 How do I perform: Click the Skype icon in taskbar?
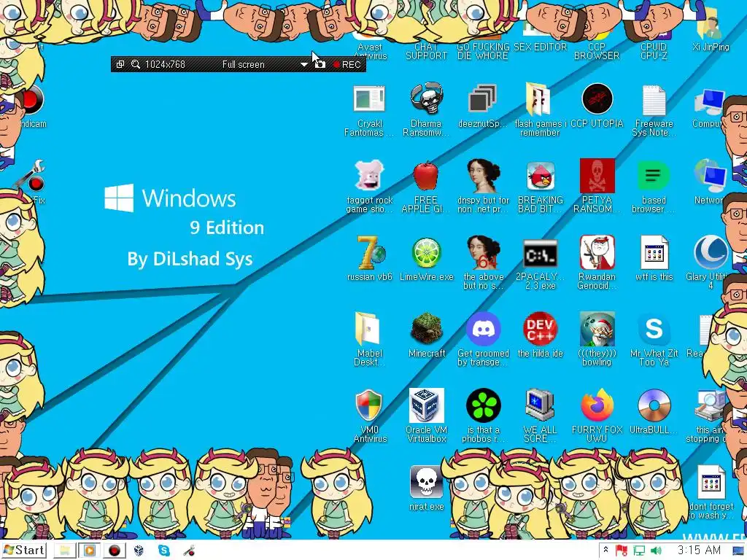point(164,551)
